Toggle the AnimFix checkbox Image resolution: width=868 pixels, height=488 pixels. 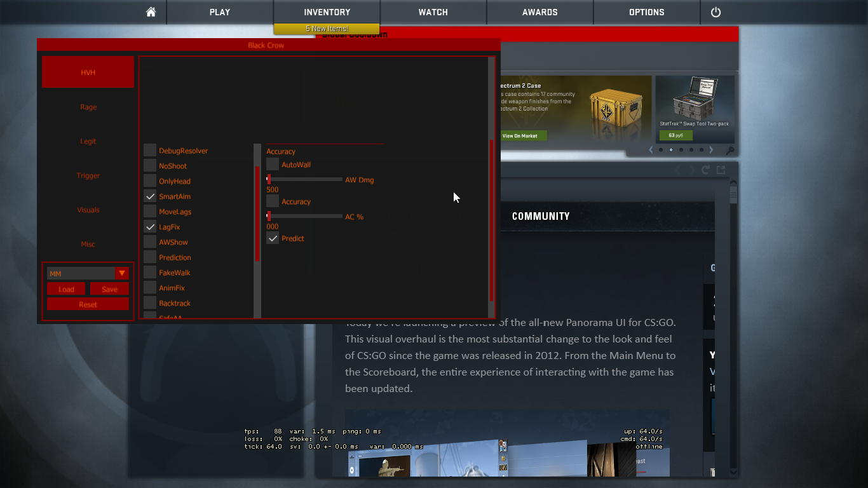pyautogui.click(x=150, y=288)
